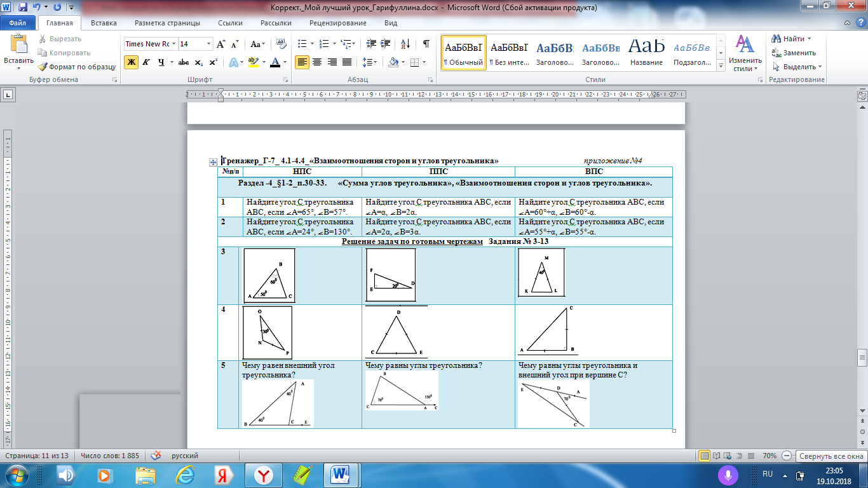868x488 pixels.
Task: Click the Format Painter (Формат по образцу) icon
Action: coord(43,67)
